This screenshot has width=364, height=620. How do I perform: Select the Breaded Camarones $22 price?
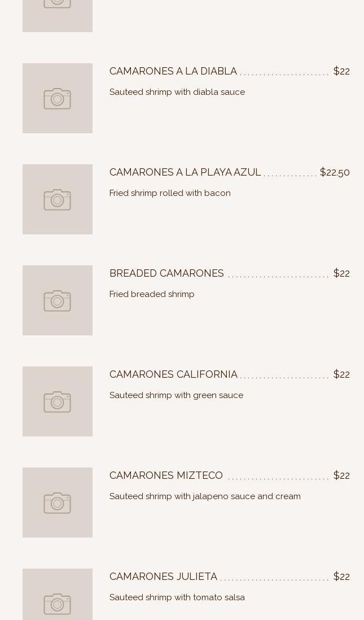point(341,273)
